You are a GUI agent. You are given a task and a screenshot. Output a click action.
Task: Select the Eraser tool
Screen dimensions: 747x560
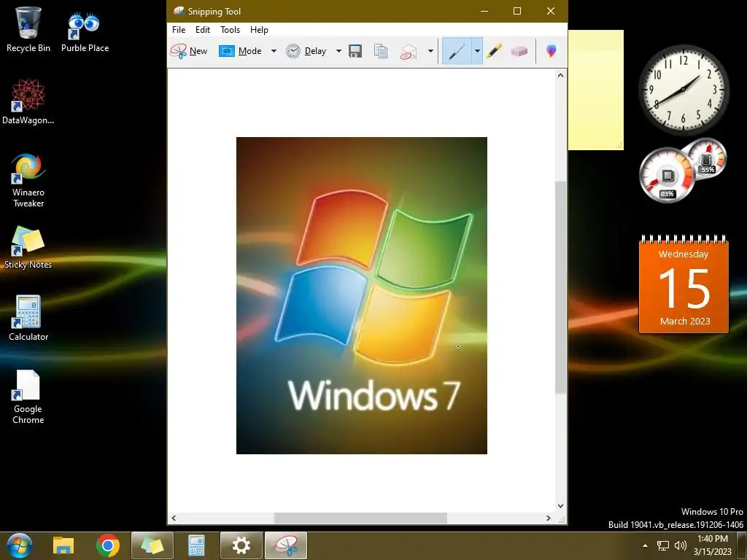[x=519, y=51]
